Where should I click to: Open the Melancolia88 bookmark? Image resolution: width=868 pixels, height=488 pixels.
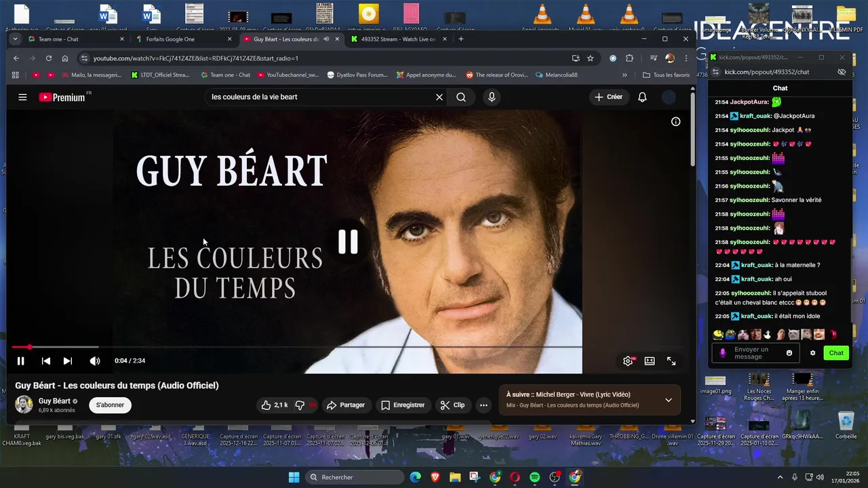556,75
